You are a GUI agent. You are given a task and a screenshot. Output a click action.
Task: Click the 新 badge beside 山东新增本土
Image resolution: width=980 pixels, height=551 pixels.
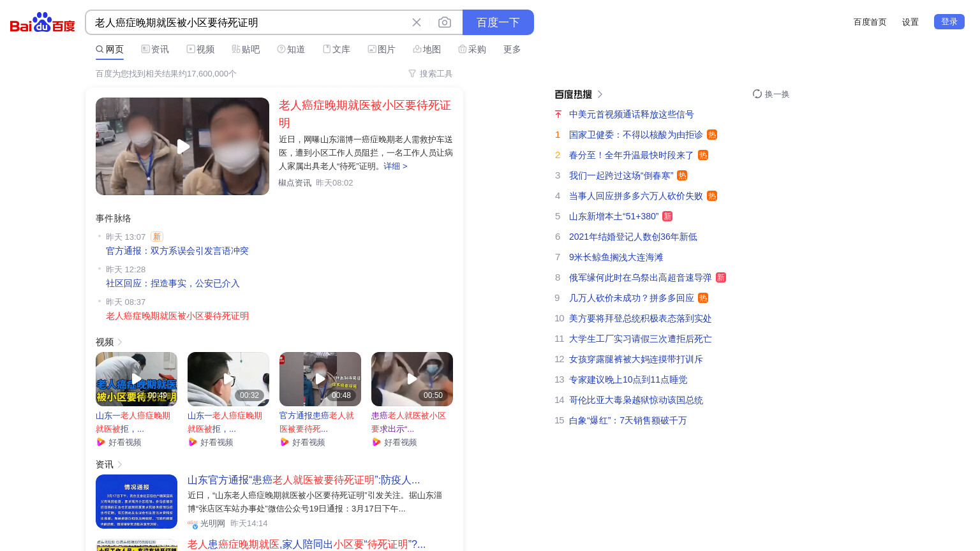point(667,216)
